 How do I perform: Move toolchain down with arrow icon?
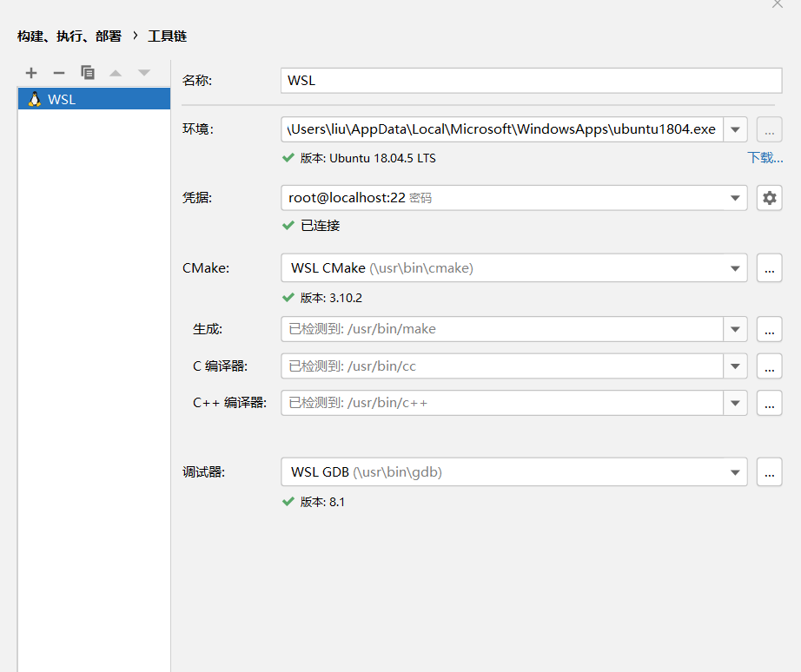tap(144, 73)
